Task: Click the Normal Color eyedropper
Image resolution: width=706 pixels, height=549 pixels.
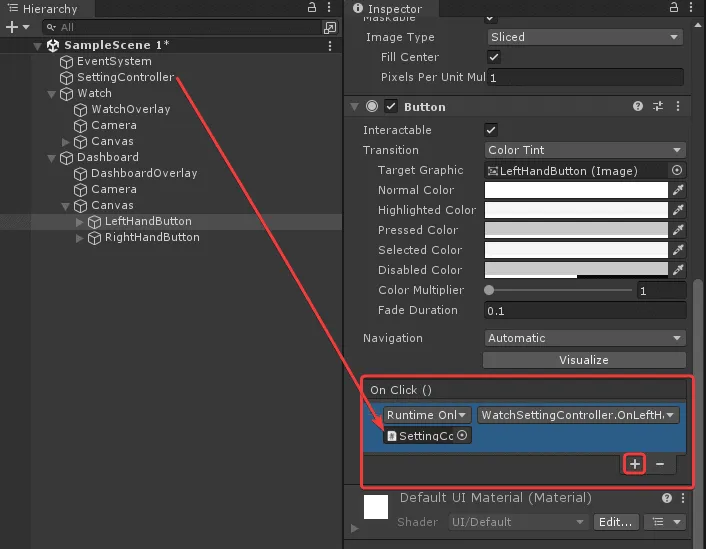Action: click(678, 190)
